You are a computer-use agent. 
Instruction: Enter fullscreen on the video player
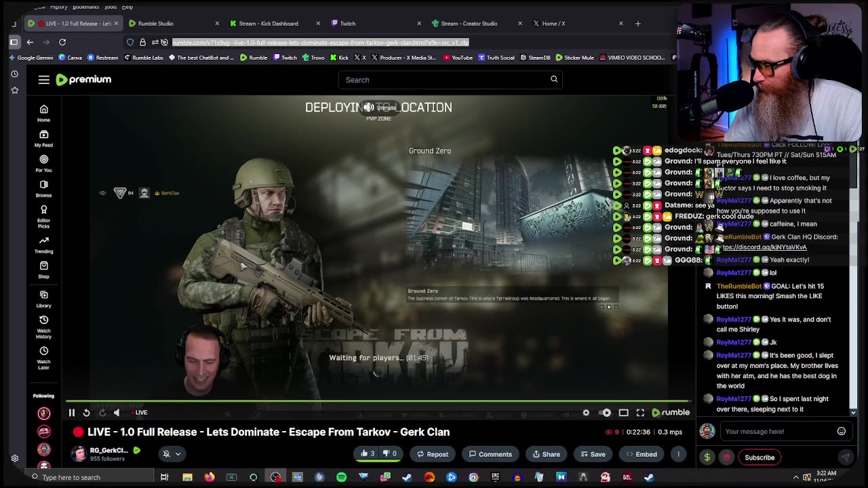tap(640, 412)
